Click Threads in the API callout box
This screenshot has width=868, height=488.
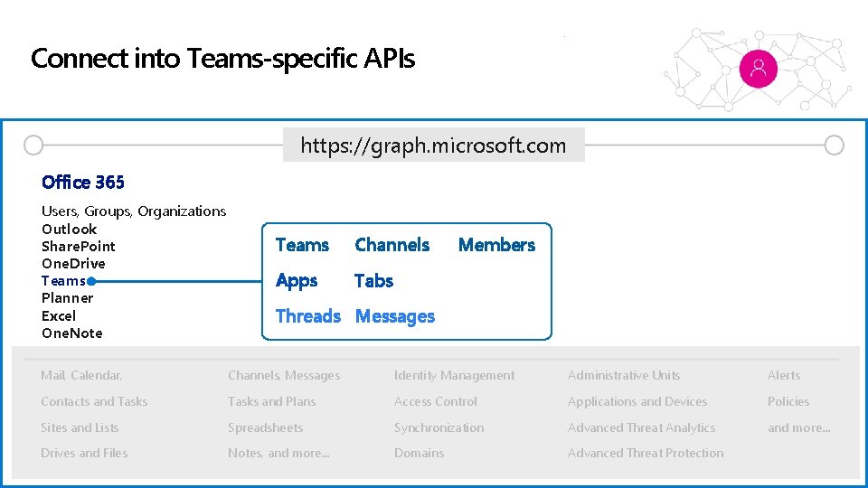[308, 316]
